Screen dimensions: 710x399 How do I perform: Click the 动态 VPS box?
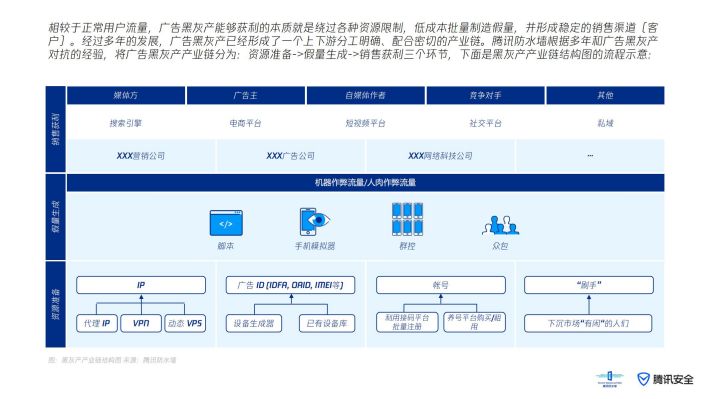click(x=185, y=323)
